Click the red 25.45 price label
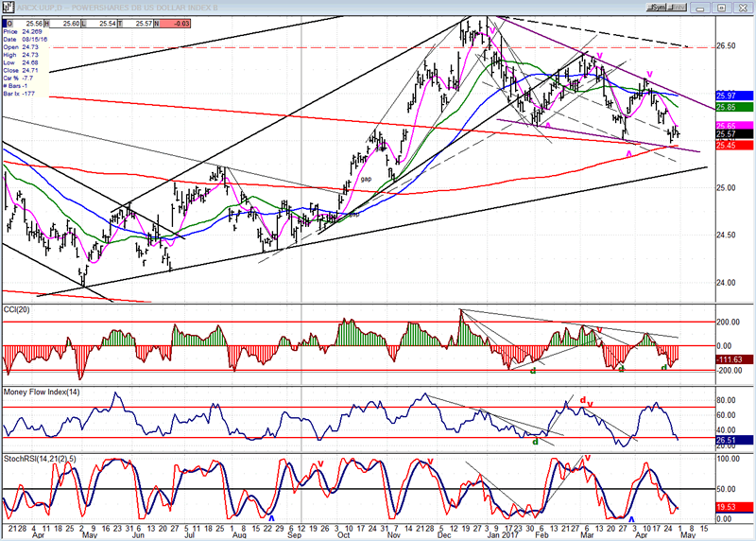 click(731, 145)
